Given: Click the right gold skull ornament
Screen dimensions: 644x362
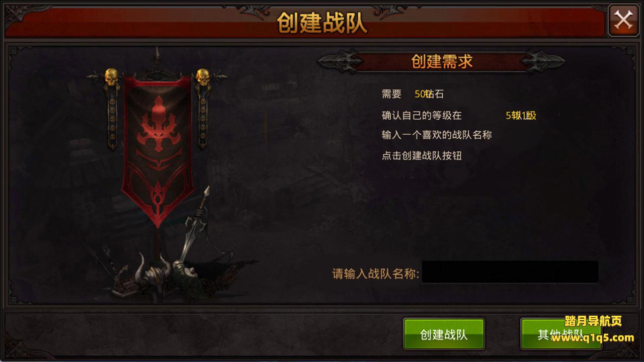Looking at the screenshot, I should click(203, 78).
